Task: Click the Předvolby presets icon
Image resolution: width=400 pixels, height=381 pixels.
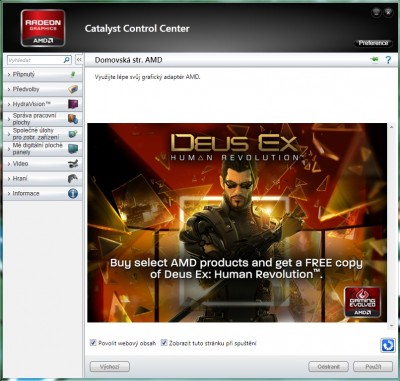Action: click(73, 89)
